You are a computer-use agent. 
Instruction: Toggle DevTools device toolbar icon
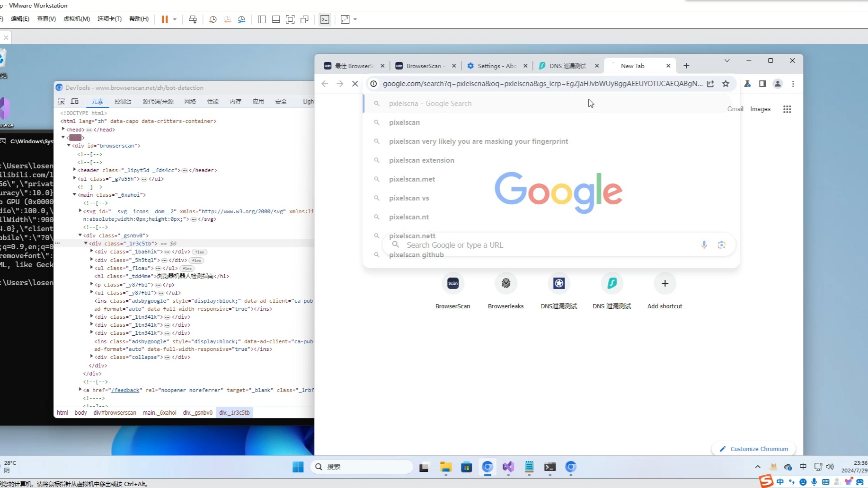click(x=75, y=101)
